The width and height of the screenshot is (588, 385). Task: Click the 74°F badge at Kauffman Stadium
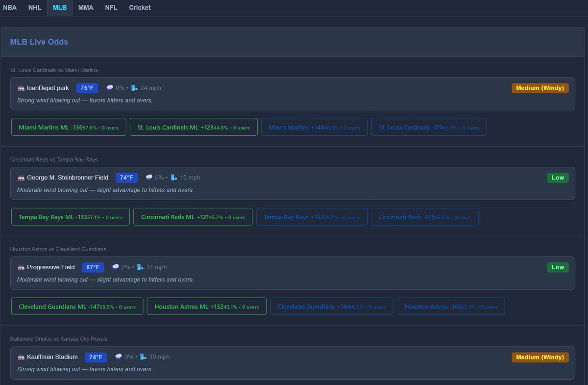96,357
